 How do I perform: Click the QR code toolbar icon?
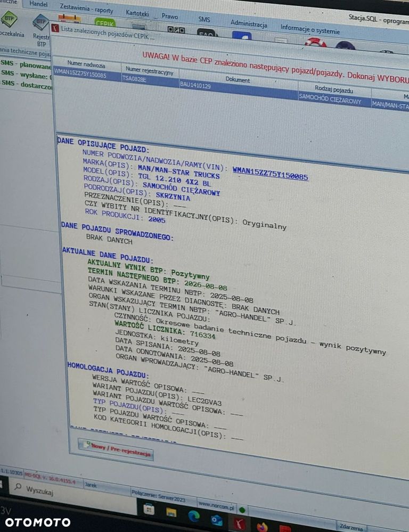(176, 30)
